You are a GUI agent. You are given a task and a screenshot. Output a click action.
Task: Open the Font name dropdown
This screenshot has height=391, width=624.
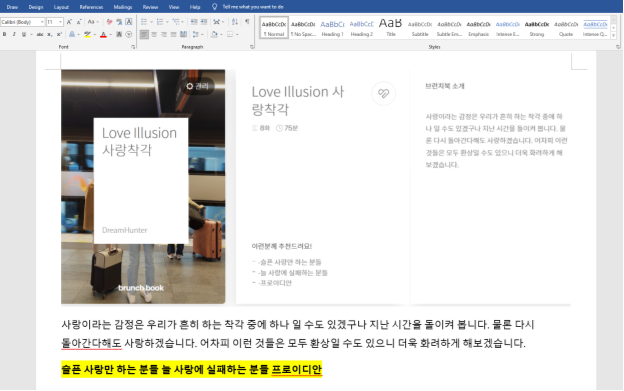tap(42, 22)
